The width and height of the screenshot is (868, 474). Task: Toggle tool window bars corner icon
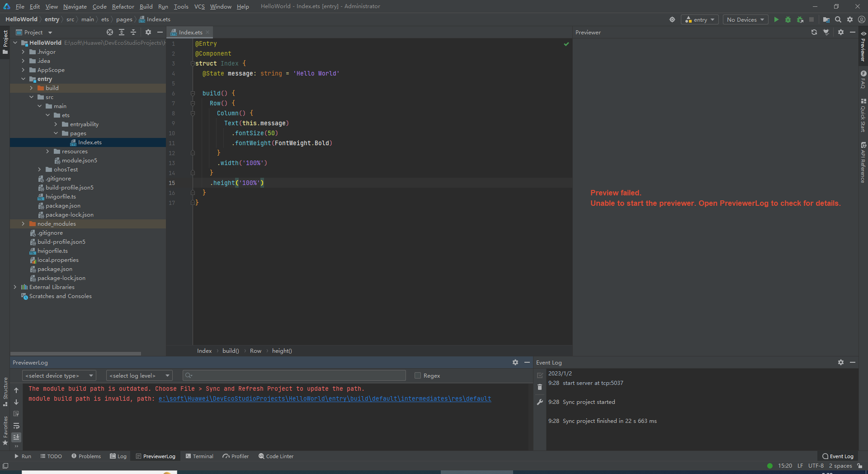pos(5,466)
